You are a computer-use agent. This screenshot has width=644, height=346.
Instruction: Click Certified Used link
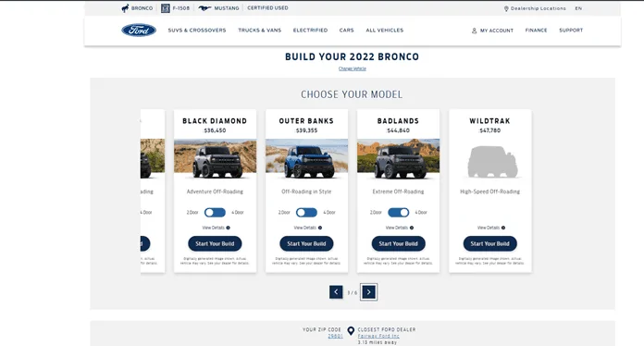pos(267,7)
